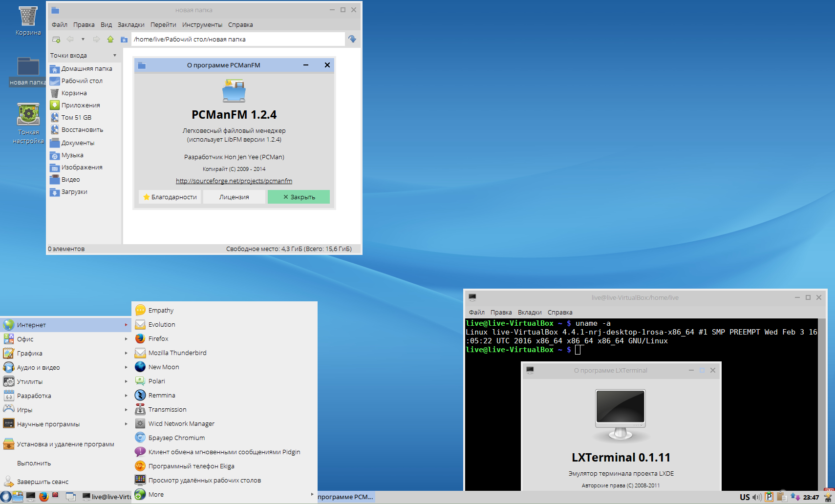
Task: Open the 'Закладки' menu in PCManFM
Action: 131,25
